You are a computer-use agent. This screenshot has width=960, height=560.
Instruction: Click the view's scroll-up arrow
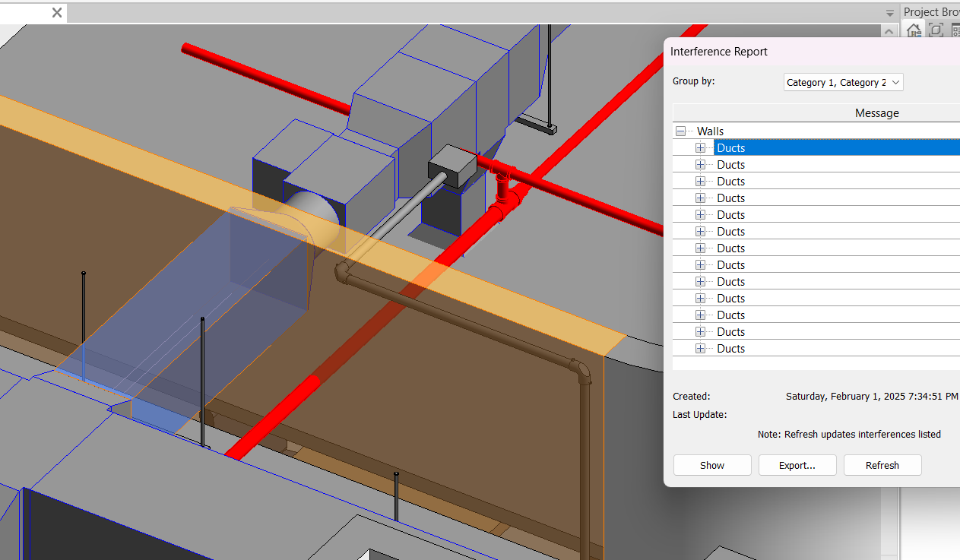pos(889,31)
